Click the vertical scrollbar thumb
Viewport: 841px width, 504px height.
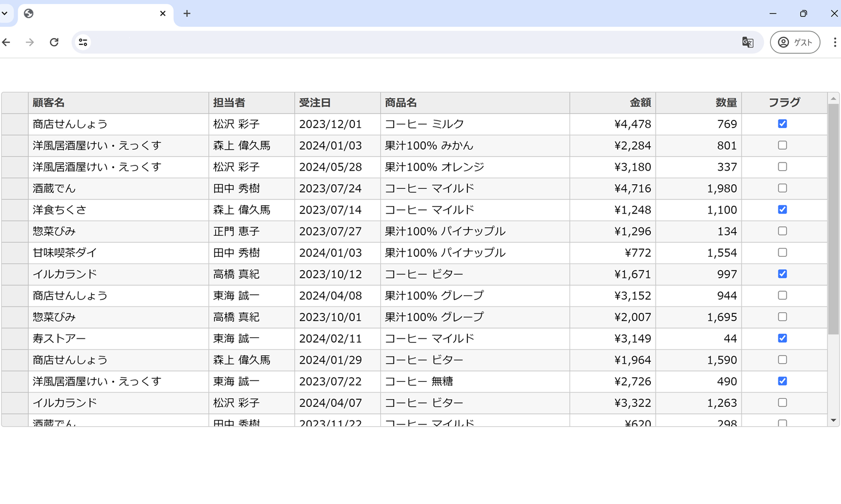point(833,219)
